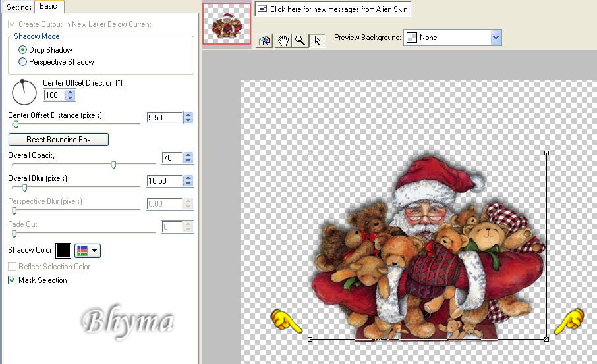Open the Alien Skin messages icon
The width and height of the screenshot is (597, 364).
pyautogui.click(x=262, y=9)
